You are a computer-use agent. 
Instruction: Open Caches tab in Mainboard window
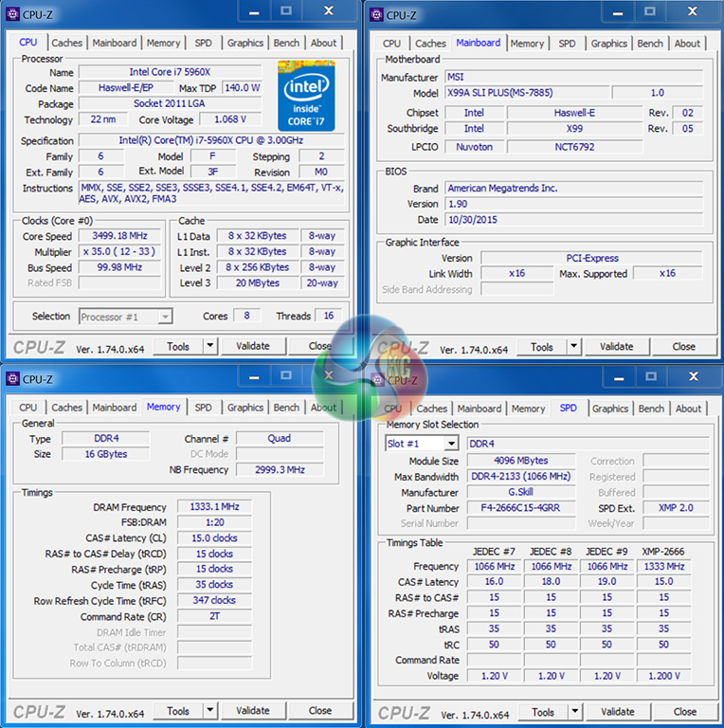tap(430, 44)
